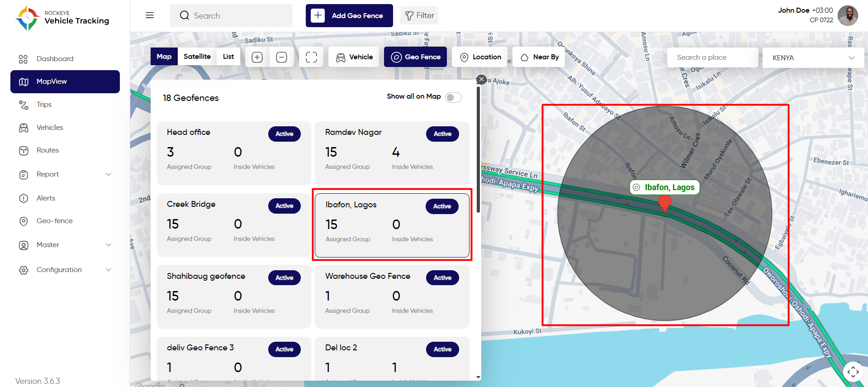Zoom in with the map plus button
The height and width of the screenshot is (387, 868).
click(257, 57)
